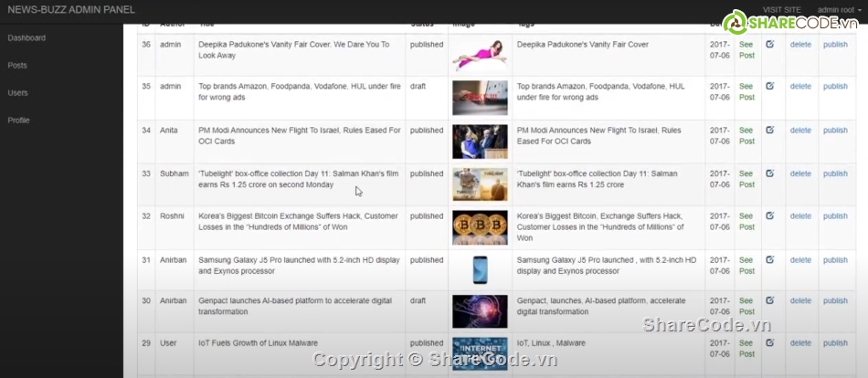Publish the IoT Linux Malware post
The width and height of the screenshot is (868, 378).
coord(835,343)
